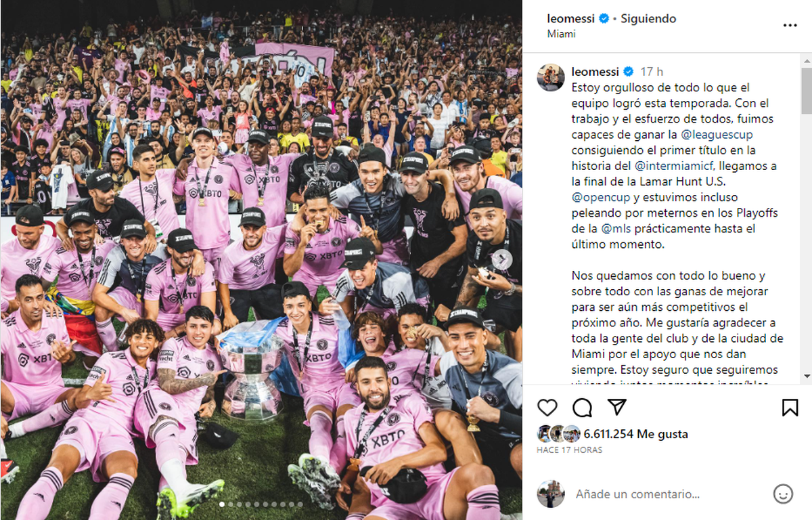This screenshot has width=812, height=520.
Task: View who liked via 6.611.254 Me gusta
Action: (x=635, y=434)
